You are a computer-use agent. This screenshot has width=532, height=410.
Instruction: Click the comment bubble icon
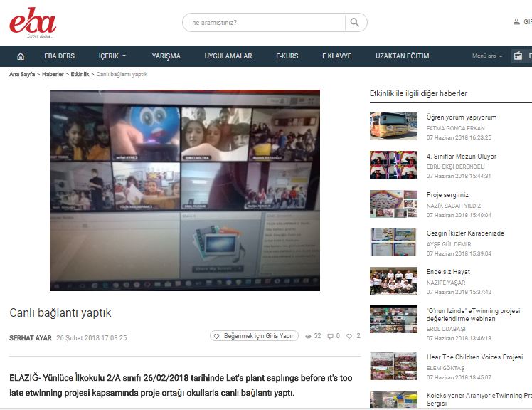click(330, 337)
